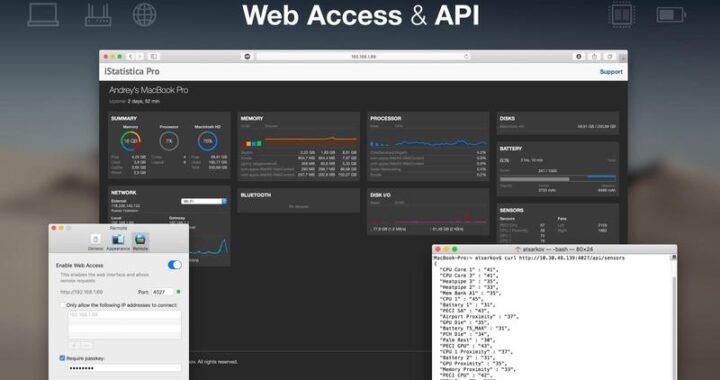Image resolution: width=720 pixels, height=380 pixels.
Task: Click the Andrey's MacBook Pro heading
Action: pos(148,90)
